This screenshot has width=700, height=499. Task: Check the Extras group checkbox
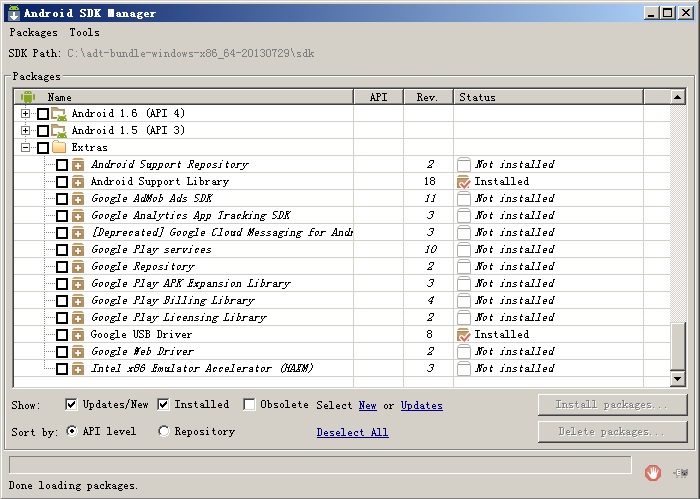click(x=43, y=148)
